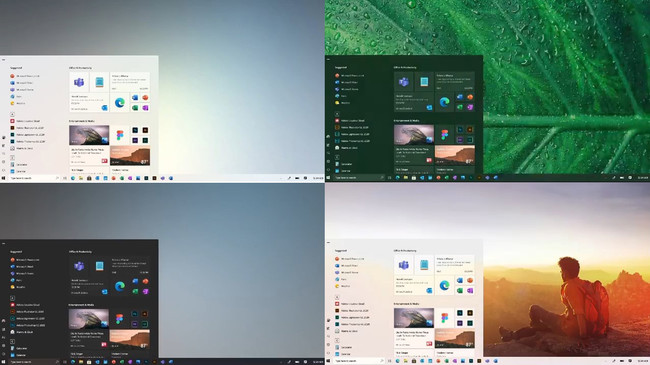
Task: Select Paint in the sunset hiker-desktop app list
Action: [x=341, y=280]
